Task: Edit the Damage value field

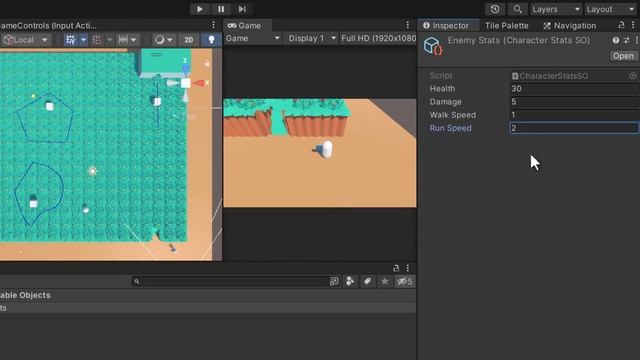Action: click(x=574, y=102)
